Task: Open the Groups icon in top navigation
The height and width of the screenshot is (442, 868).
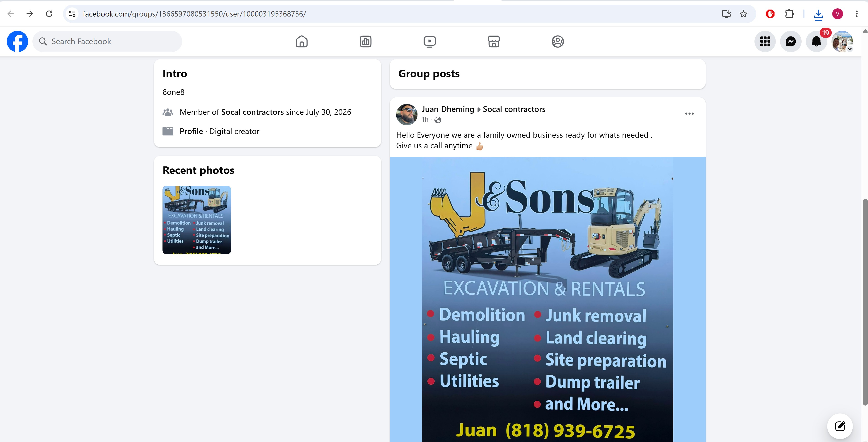Action: [x=558, y=41]
